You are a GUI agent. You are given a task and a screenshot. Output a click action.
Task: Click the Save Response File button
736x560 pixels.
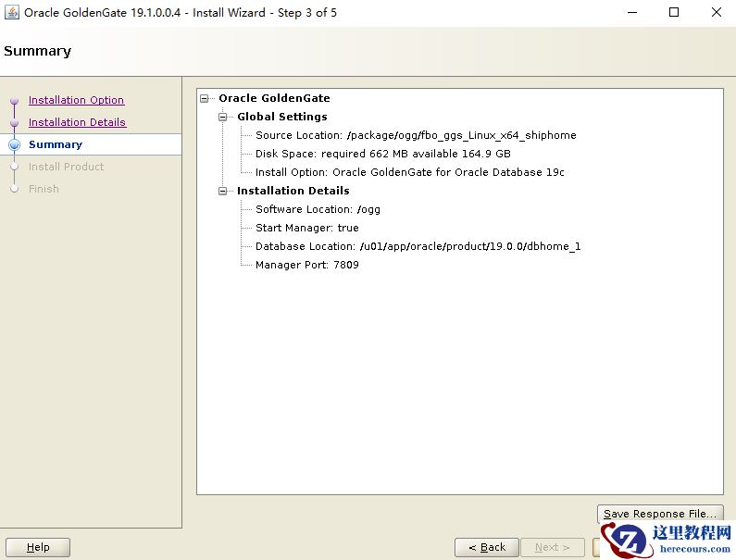click(660, 514)
